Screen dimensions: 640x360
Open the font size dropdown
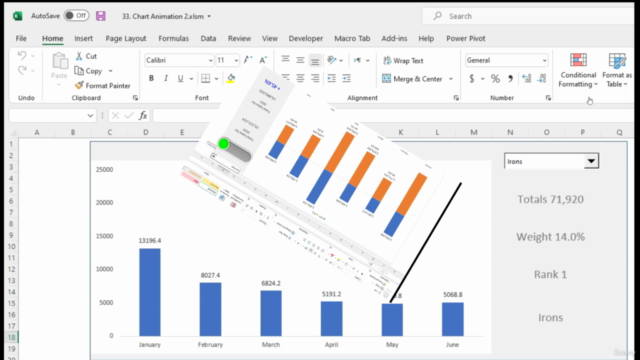[236, 60]
